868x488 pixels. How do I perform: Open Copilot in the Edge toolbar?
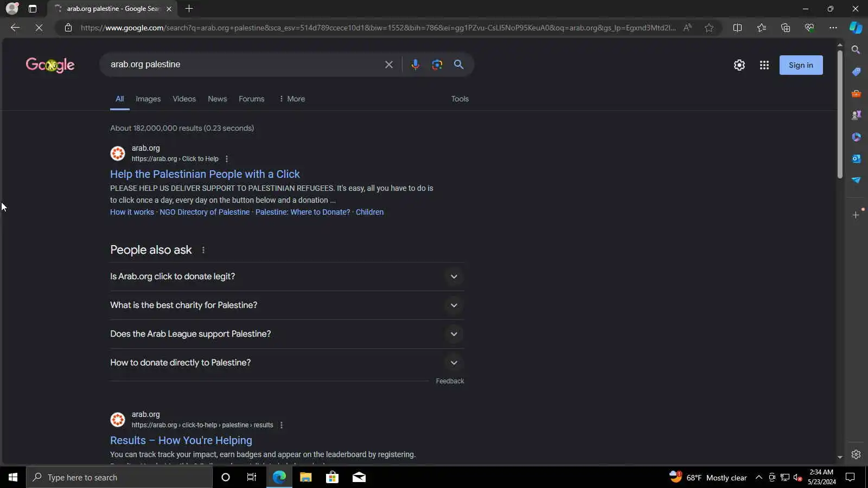[856, 28]
